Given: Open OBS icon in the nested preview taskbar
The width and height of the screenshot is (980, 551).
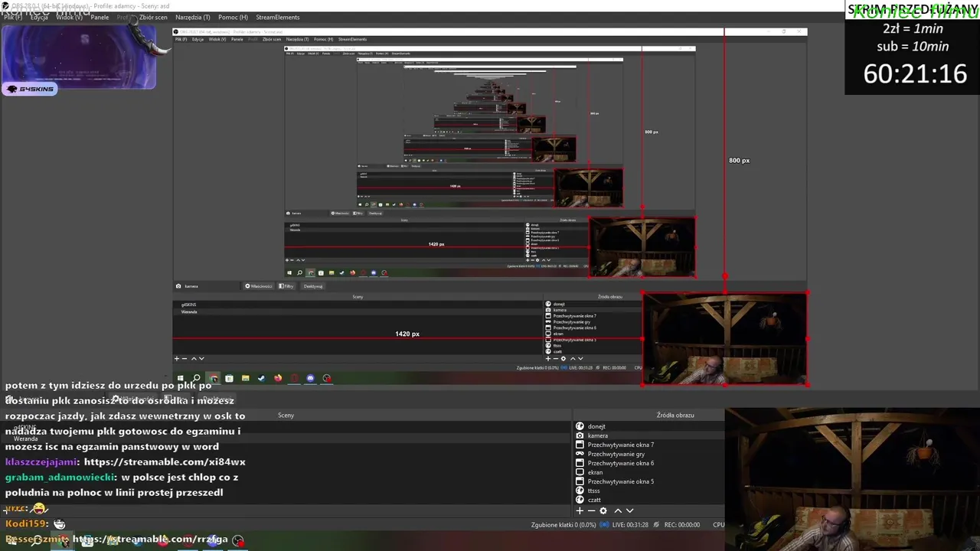Looking at the screenshot, I should coord(327,378).
